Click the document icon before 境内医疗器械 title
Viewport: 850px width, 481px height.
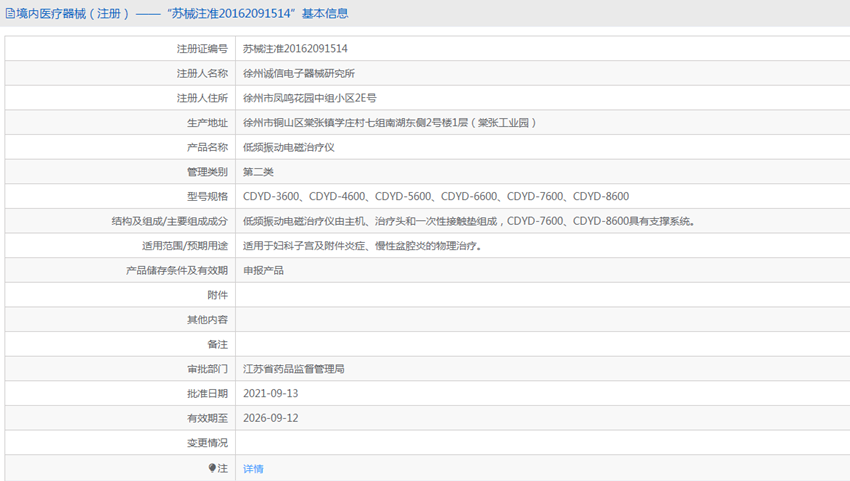(10, 14)
